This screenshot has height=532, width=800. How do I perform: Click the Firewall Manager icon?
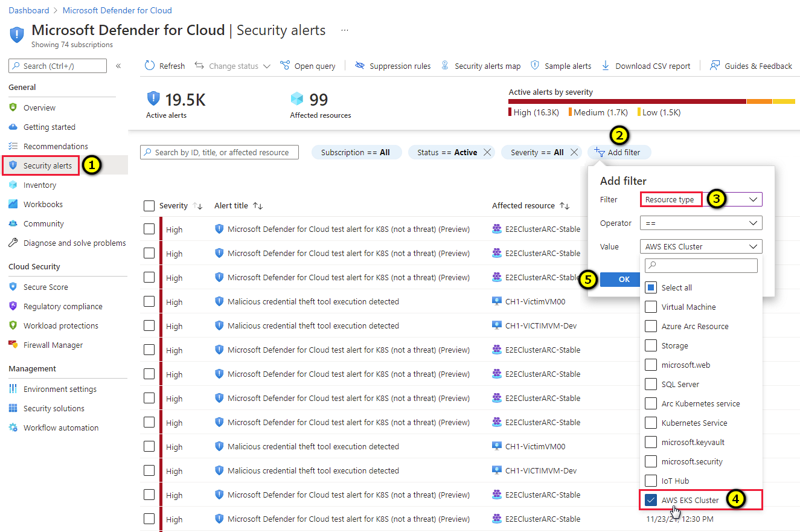[13, 345]
